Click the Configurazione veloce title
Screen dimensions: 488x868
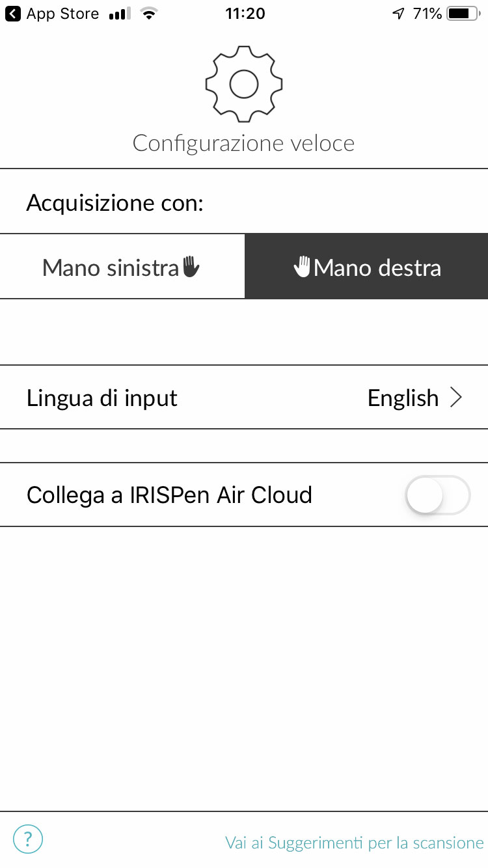click(244, 143)
